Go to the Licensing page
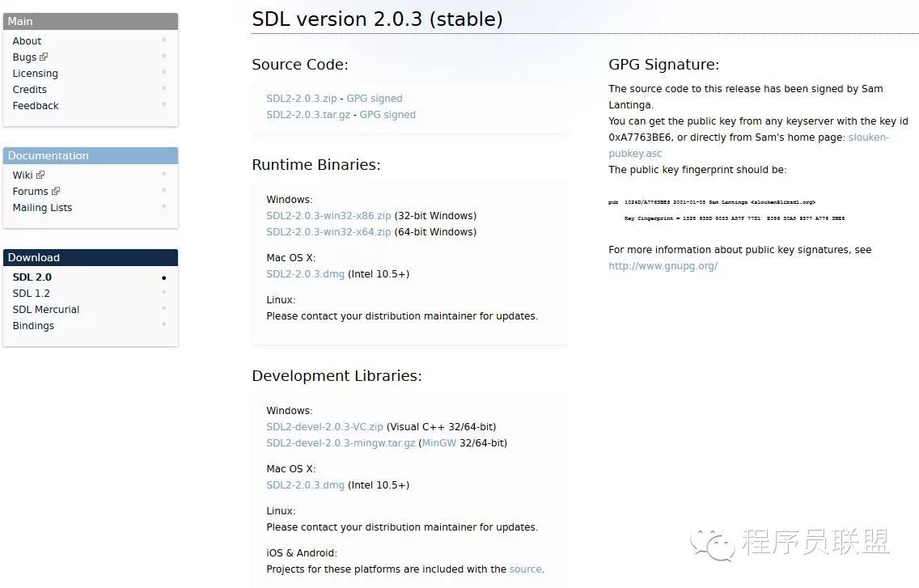The image size is (919, 588). pos(35,74)
